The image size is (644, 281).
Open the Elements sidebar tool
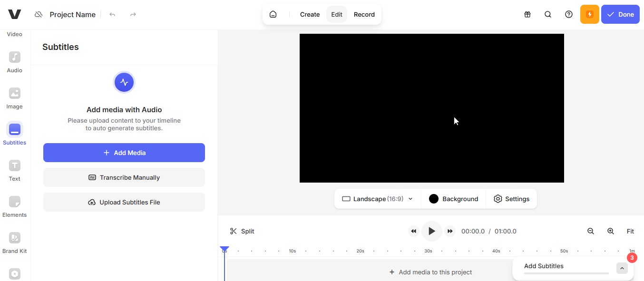coord(15,206)
